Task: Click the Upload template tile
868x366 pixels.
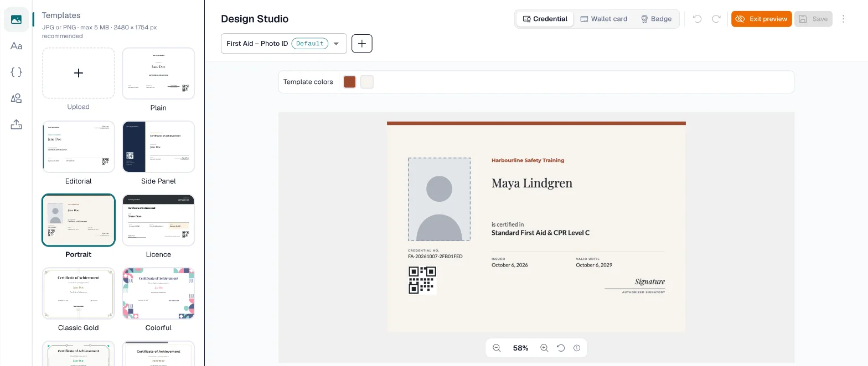Action: point(79,73)
